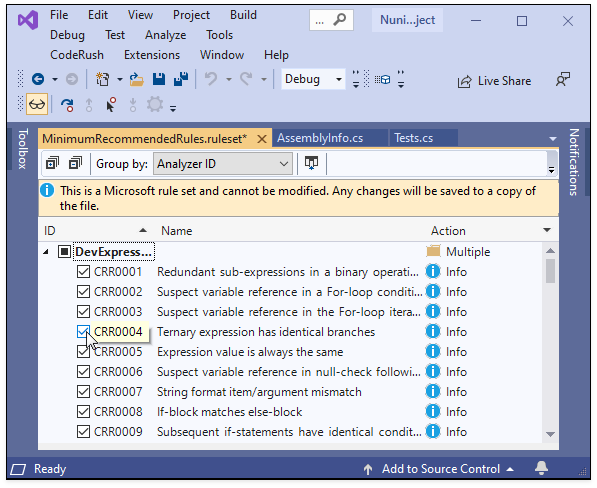Screen dimensions: 597x488
Task: Open the File menu
Action: click(x=59, y=15)
